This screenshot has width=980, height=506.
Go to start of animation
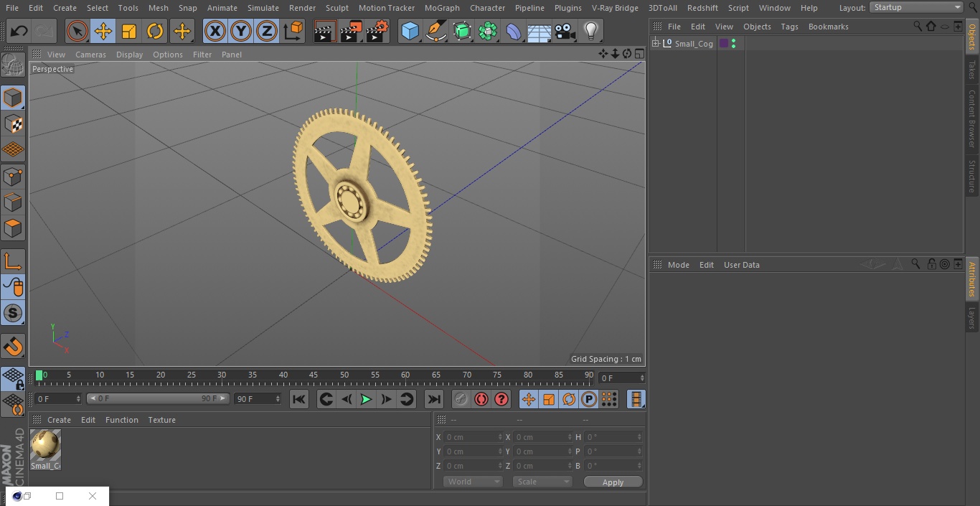(x=299, y=399)
